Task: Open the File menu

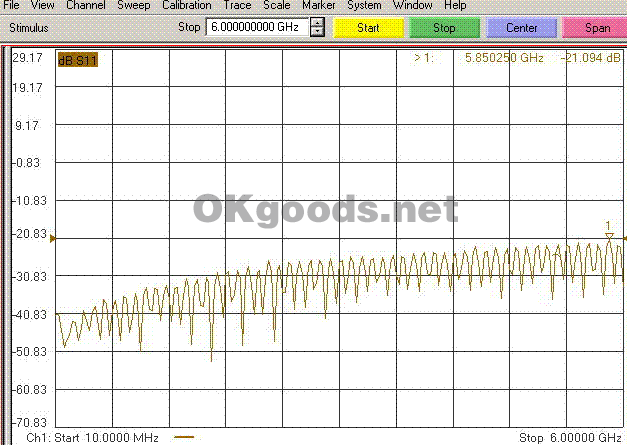Action: [11, 5]
